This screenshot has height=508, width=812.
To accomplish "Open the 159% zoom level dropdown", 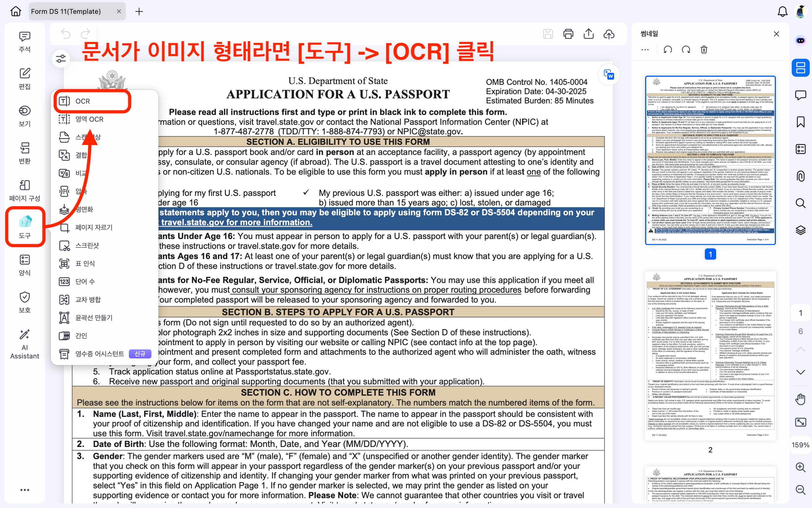I will tap(801, 445).
